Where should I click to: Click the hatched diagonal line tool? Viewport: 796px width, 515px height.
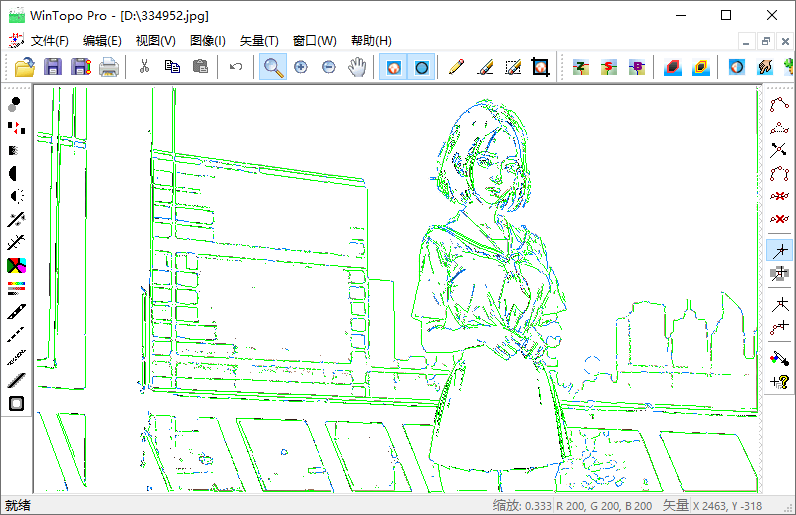16,358
